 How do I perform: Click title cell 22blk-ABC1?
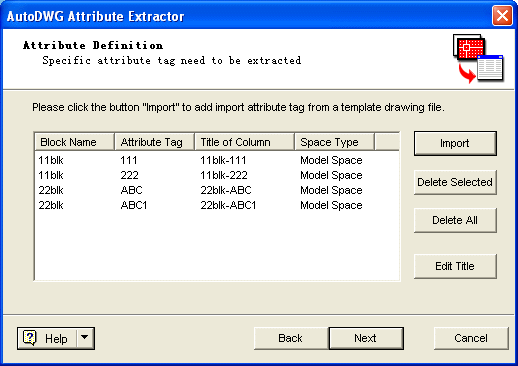pos(228,205)
